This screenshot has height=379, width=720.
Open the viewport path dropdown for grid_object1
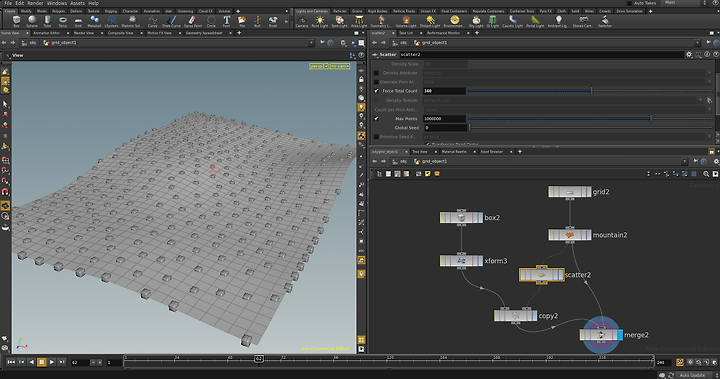[x=311, y=43]
